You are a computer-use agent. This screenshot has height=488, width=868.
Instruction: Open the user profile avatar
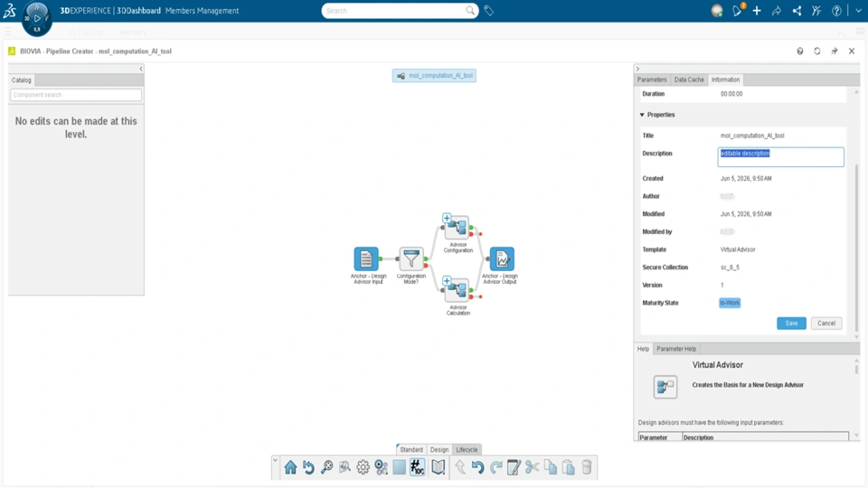click(717, 11)
